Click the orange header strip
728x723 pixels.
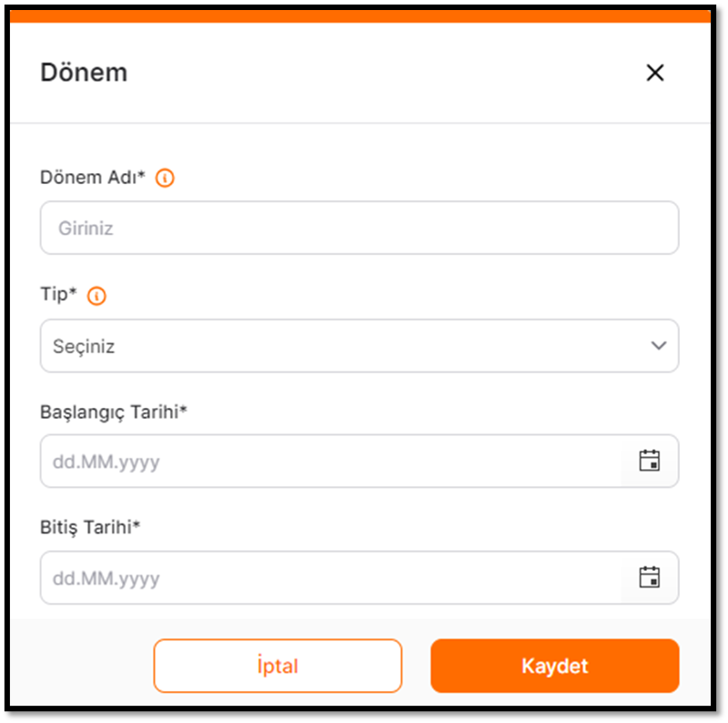pyautogui.click(x=359, y=16)
